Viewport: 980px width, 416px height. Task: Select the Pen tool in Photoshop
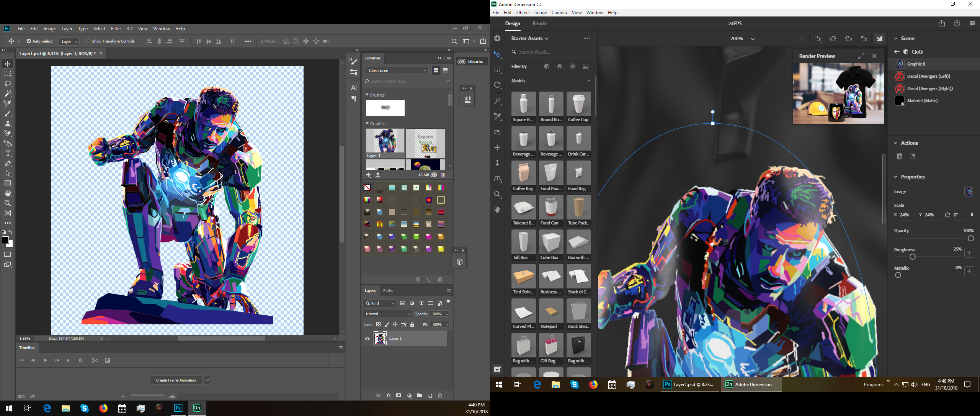(x=8, y=163)
